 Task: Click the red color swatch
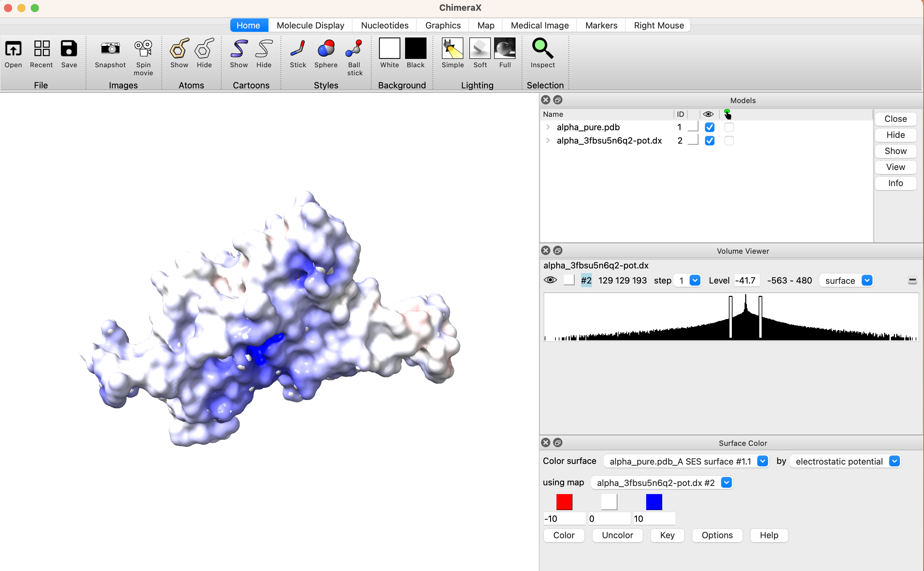pos(564,502)
